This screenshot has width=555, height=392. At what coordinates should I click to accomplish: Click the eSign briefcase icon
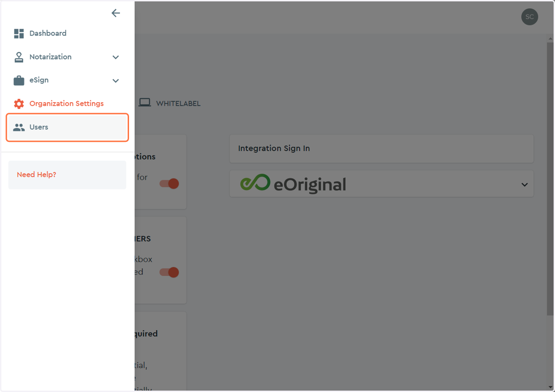click(x=19, y=80)
